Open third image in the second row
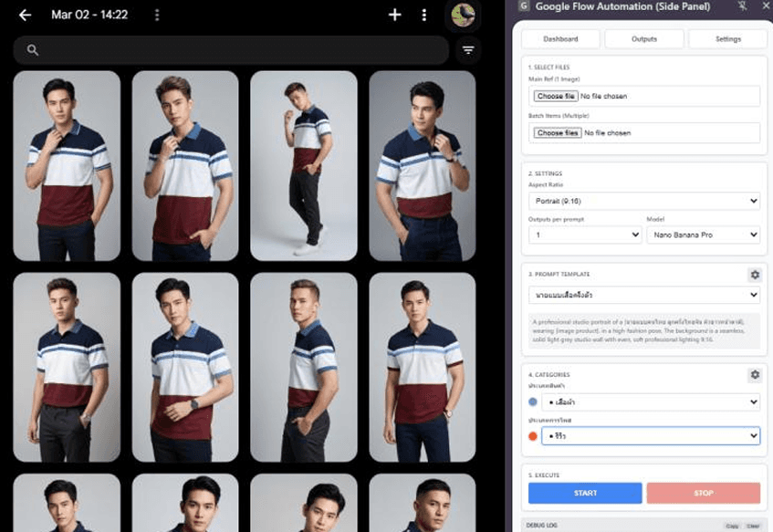This screenshot has height=532, width=773. pyautogui.click(x=304, y=368)
